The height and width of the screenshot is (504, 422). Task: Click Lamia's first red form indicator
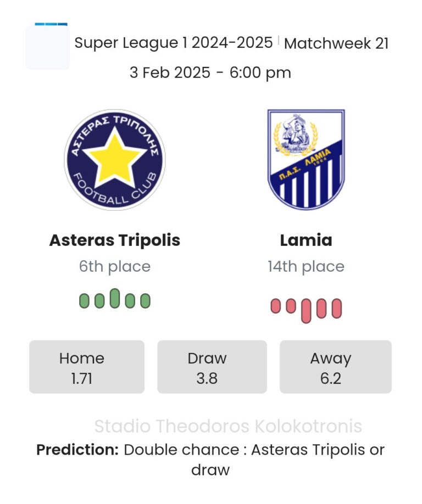275,306
